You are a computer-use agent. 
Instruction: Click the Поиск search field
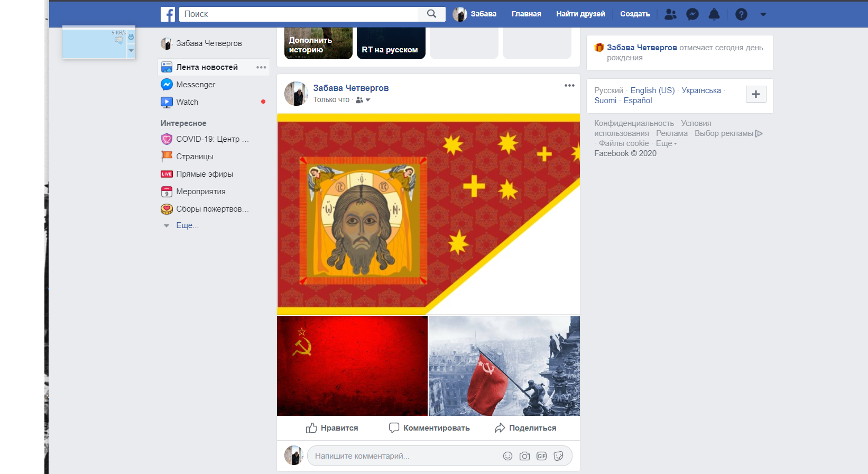coord(299,14)
